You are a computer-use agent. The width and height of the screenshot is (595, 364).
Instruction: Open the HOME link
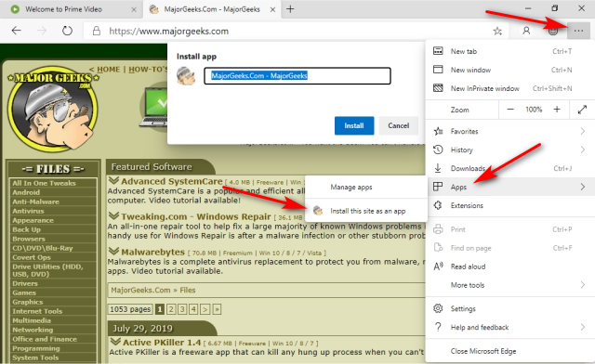click(x=109, y=70)
